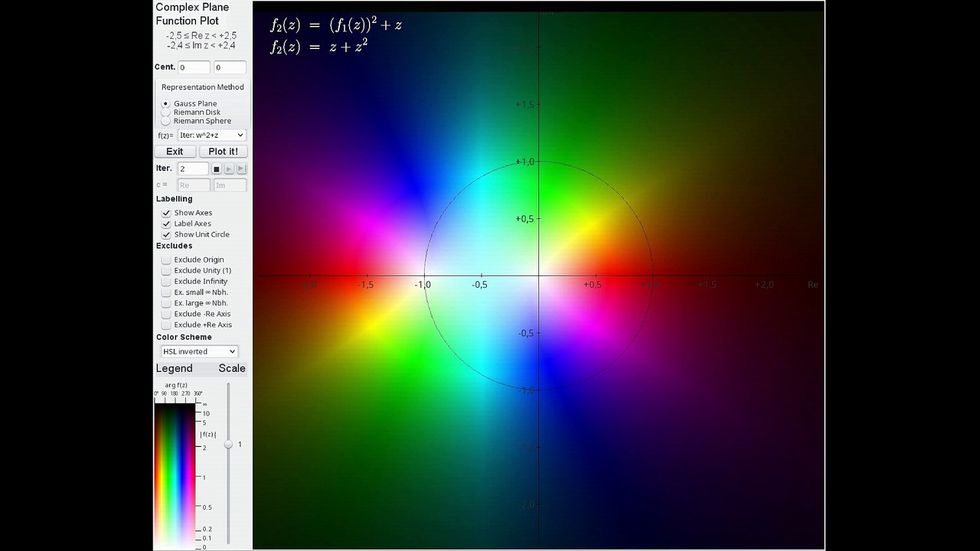Click the c Re input field

(x=194, y=185)
